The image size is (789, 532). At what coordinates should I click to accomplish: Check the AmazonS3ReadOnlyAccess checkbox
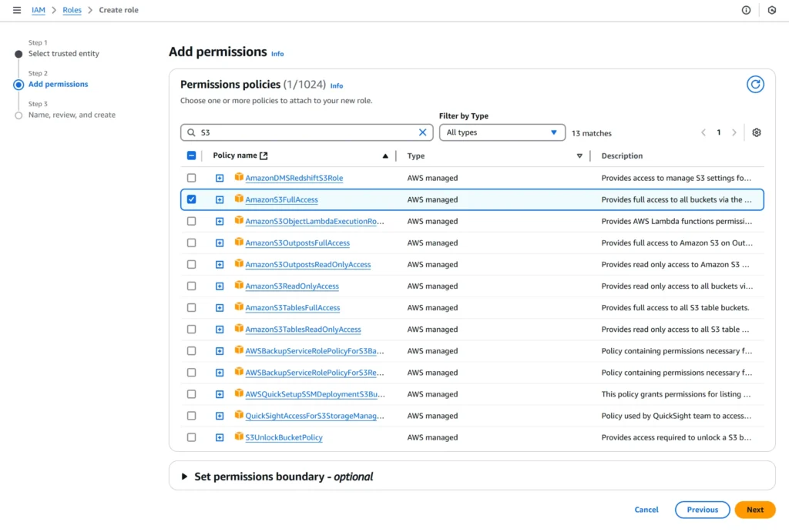click(x=191, y=286)
